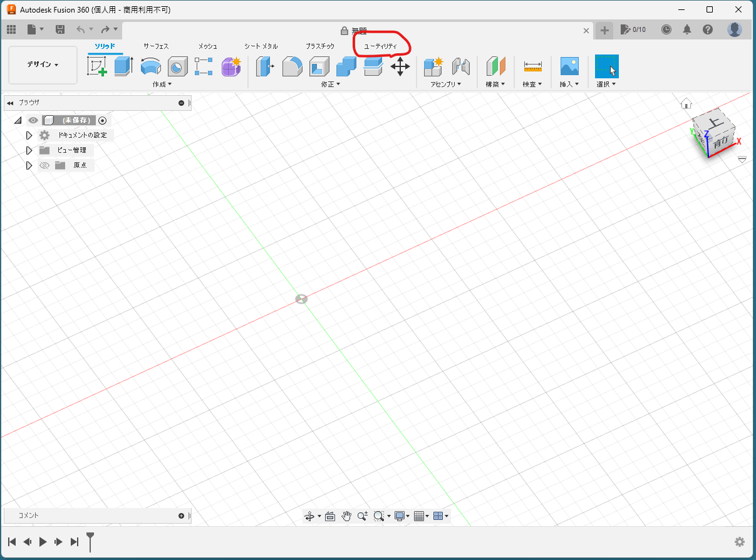Switch to the メッシュ tab
756x560 pixels.
pyautogui.click(x=208, y=46)
